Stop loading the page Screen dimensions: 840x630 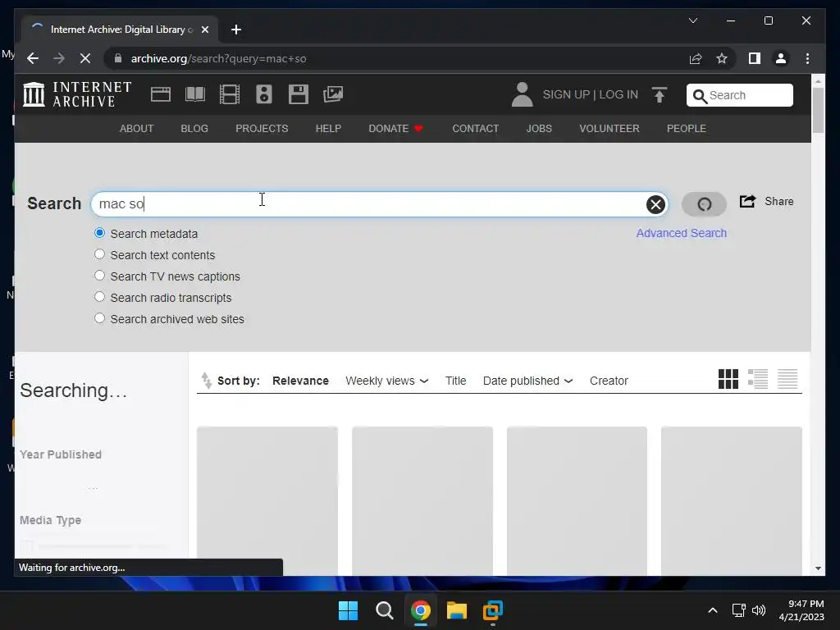coord(85,58)
